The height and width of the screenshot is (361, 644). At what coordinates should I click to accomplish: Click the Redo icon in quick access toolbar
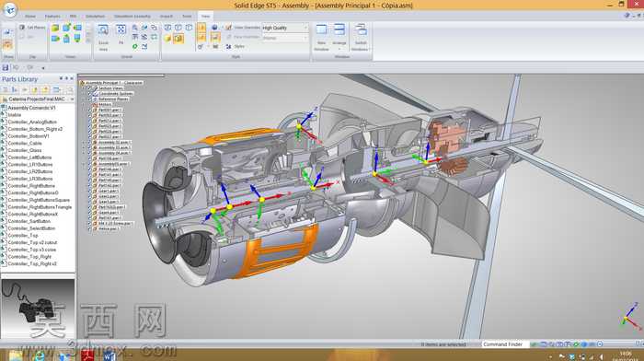30,67
